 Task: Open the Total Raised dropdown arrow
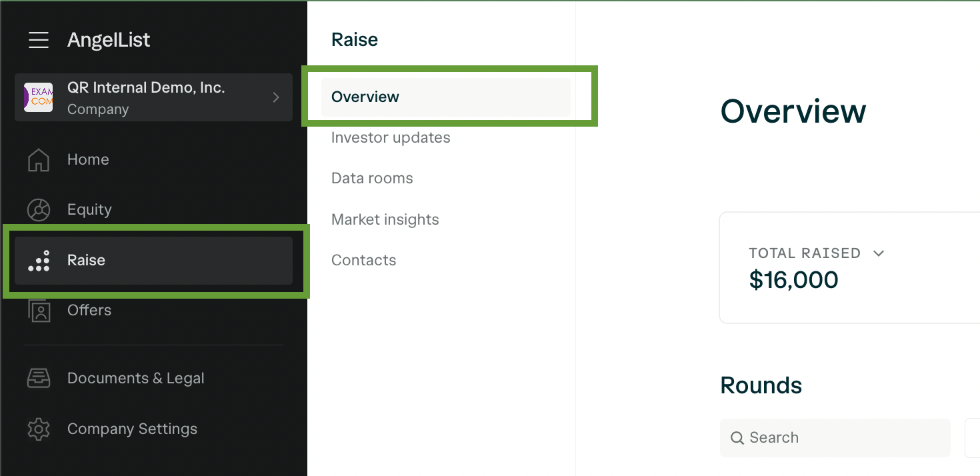[x=879, y=253]
